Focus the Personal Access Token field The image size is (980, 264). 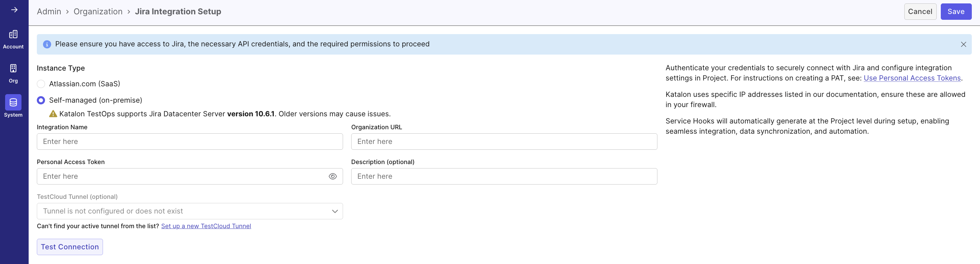pos(190,176)
